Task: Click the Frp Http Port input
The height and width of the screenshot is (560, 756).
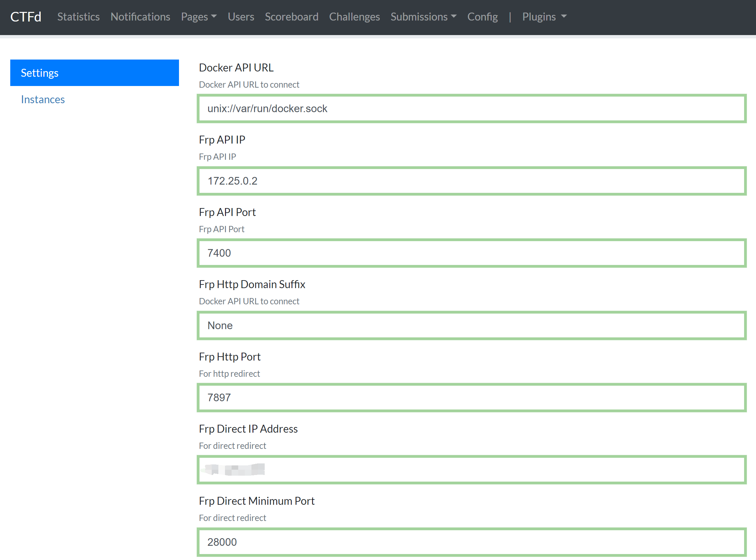Action: coord(471,397)
